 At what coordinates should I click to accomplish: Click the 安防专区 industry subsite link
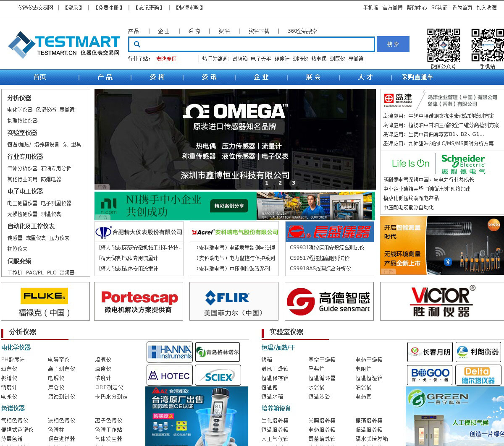166,59
